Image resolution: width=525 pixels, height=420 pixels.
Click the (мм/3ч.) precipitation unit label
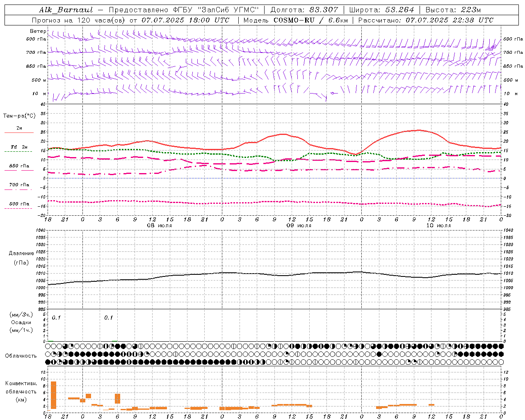coord(21,315)
